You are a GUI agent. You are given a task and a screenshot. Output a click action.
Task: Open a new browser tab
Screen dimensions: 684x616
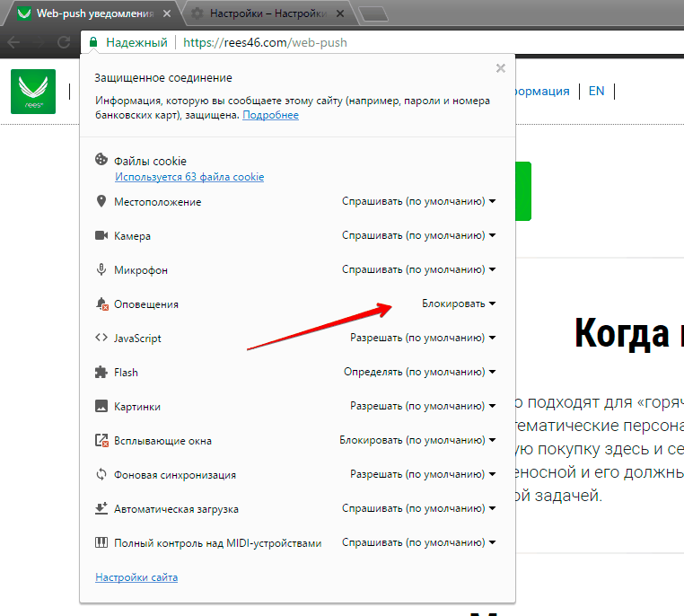click(373, 14)
